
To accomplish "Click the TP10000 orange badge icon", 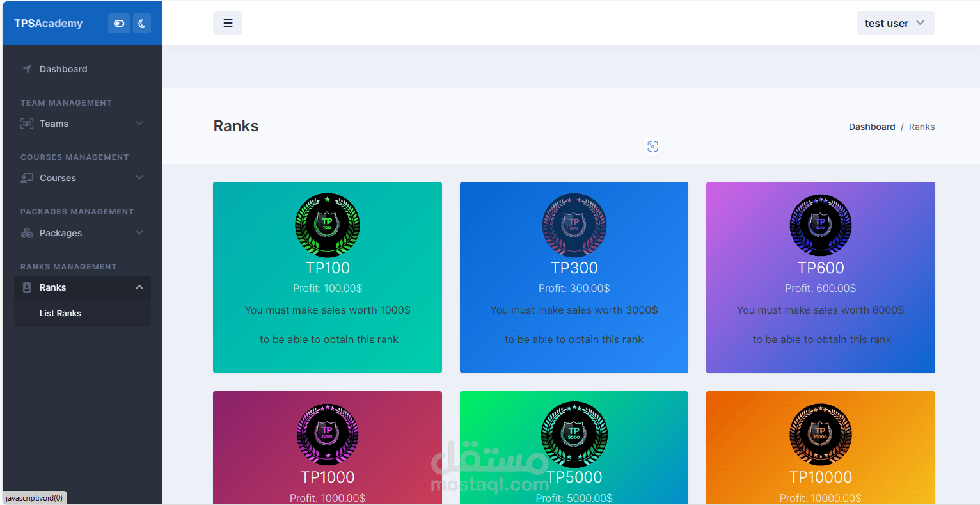I will click(x=821, y=435).
